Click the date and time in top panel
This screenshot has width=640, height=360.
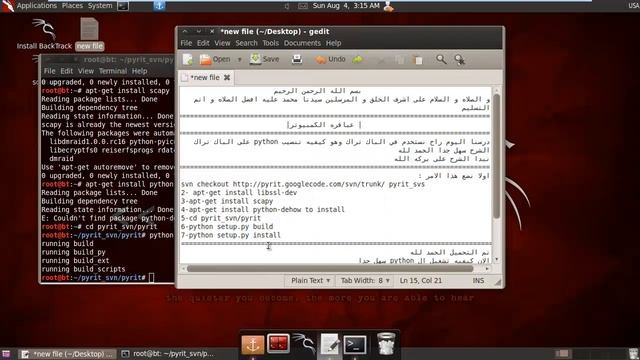click(x=346, y=6)
